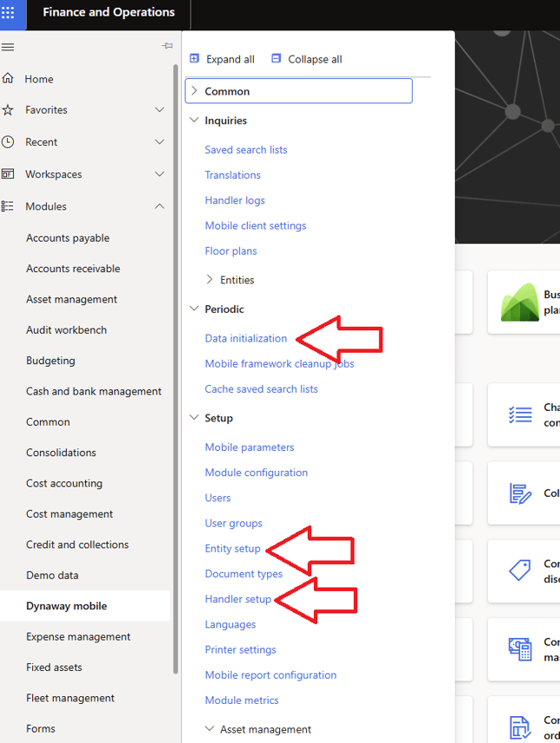Open Asset management module
This screenshot has width=560, height=743.
[x=72, y=299]
